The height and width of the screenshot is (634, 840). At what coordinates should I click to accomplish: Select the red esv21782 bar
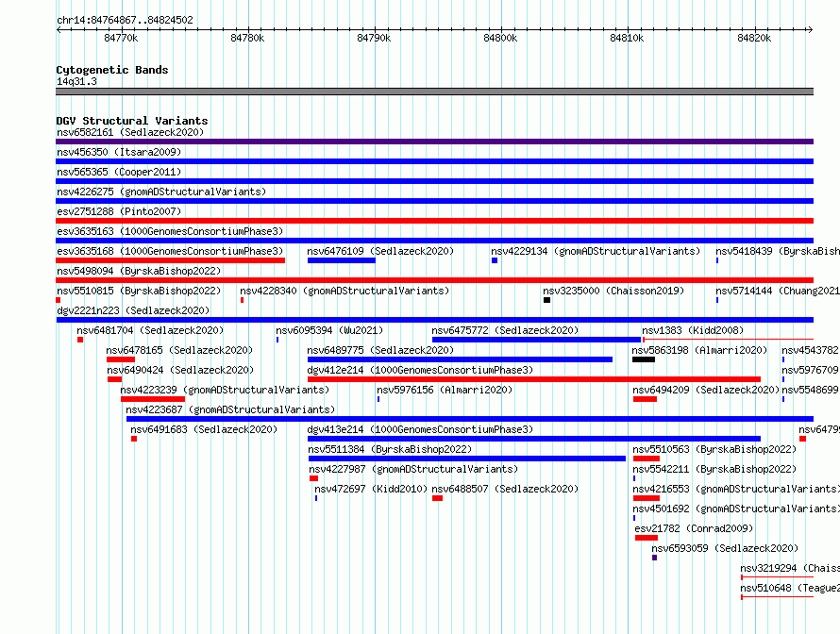point(647,538)
